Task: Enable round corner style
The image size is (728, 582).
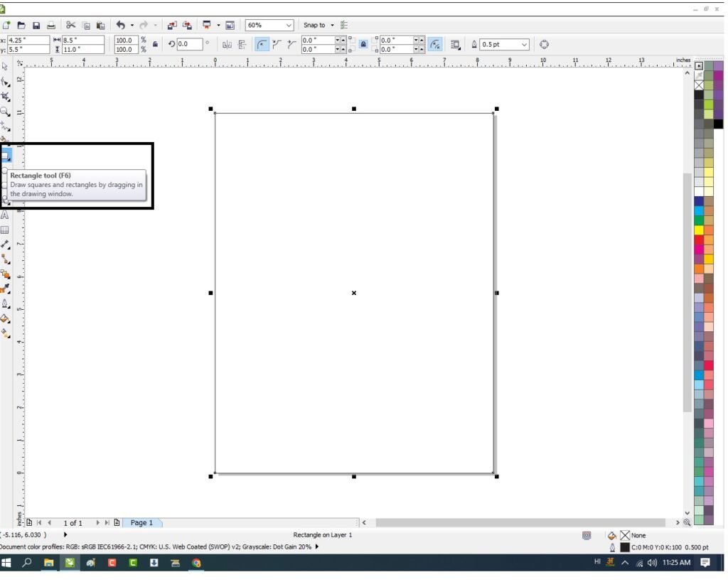Action: (262, 45)
